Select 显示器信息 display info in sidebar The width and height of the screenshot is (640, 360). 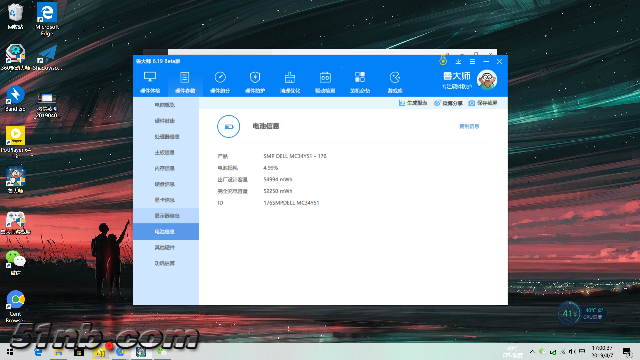[x=166, y=216]
